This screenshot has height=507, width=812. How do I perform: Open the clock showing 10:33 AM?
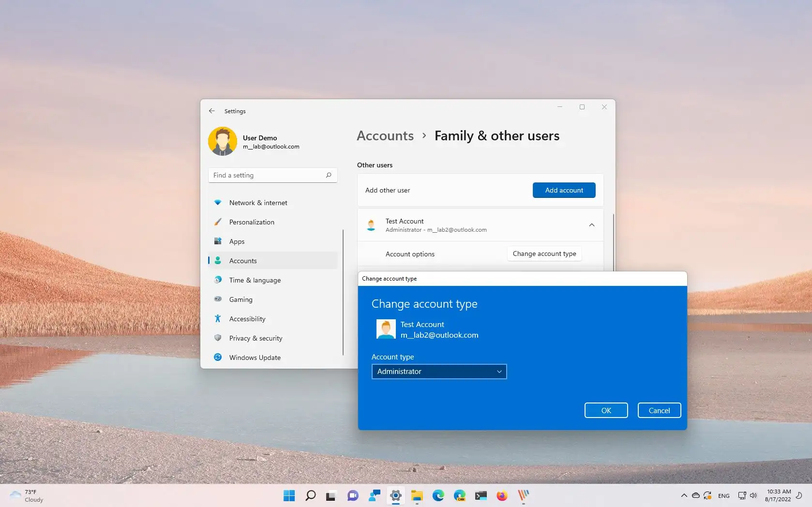(778, 495)
